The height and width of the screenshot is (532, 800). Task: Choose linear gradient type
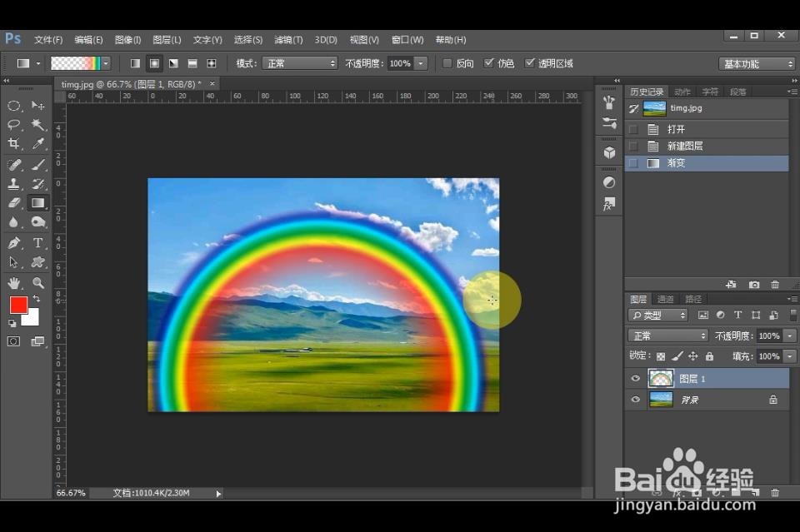coord(135,64)
